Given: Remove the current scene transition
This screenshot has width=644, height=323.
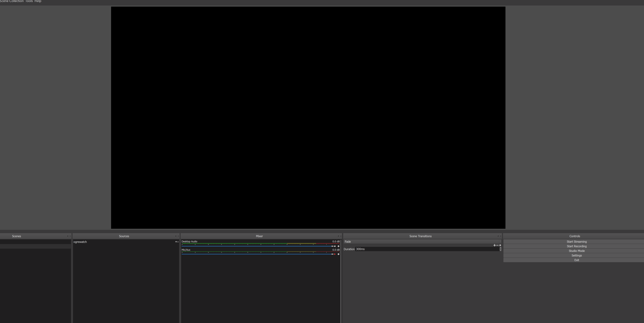Looking at the screenshot, I should pyautogui.click(x=497, y=245).
